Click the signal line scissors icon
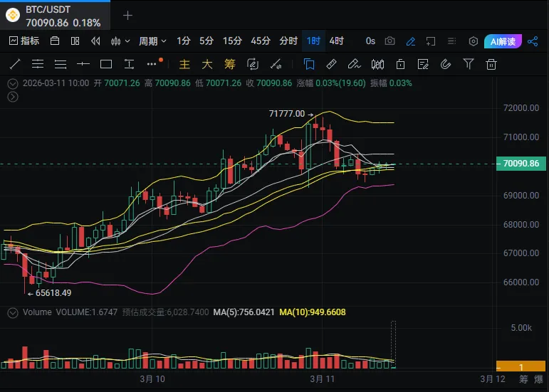The height and width of the screenshot is (392, 549). [x=276, y=64]
